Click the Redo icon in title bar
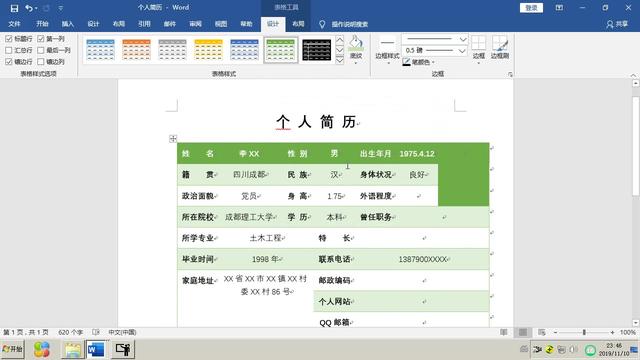The height and width of the screenshot is (360, 640). pos(46,8)
